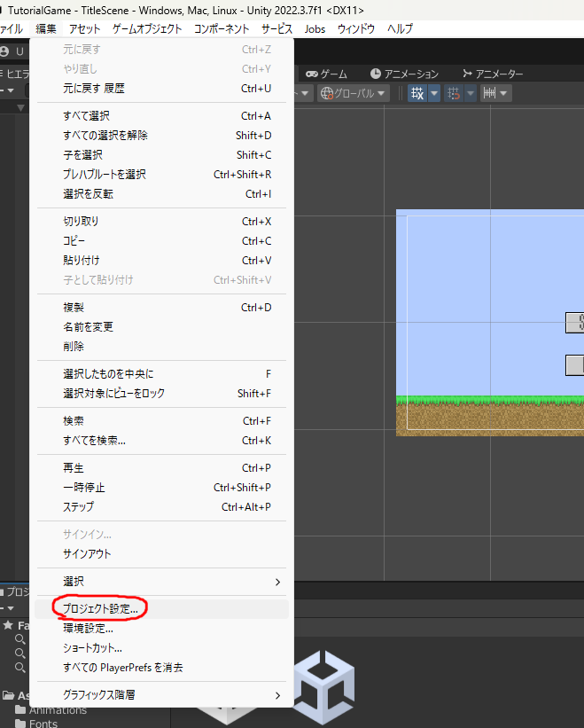Click 子を選択 menu entry

(161, 154)
